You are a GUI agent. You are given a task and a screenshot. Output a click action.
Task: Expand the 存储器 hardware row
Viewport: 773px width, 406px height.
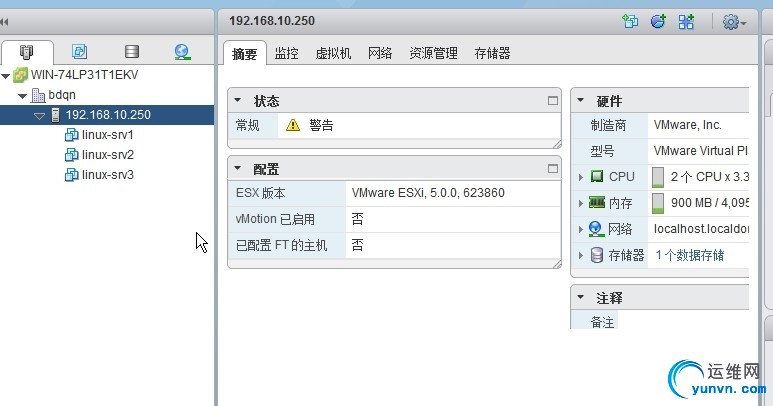581,255
